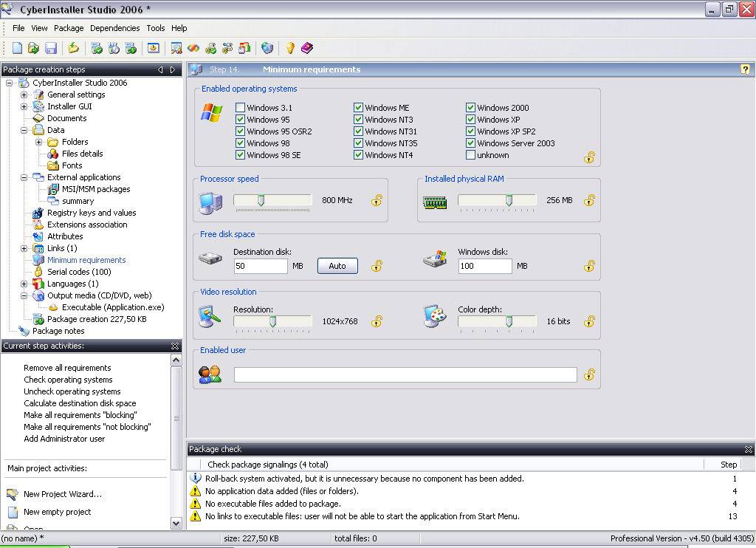Uncheck Windows NT35
This screenshot has width=756, height=548.
(x=358, y=143)
